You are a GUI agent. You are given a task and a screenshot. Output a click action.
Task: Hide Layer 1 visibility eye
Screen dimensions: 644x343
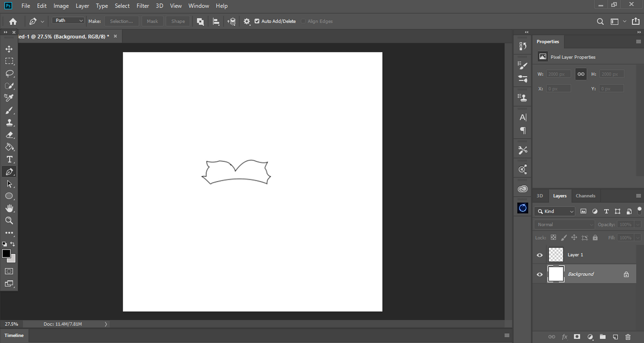[540, 255]
